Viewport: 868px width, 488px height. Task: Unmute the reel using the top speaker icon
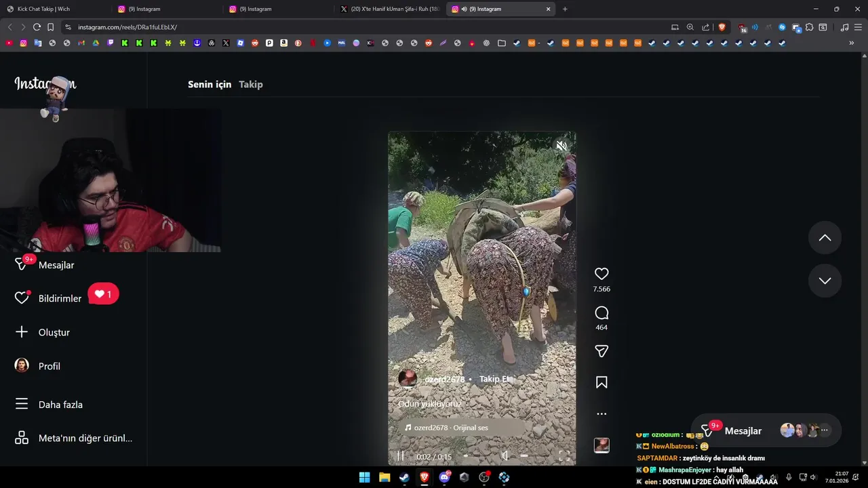(561, 145)
